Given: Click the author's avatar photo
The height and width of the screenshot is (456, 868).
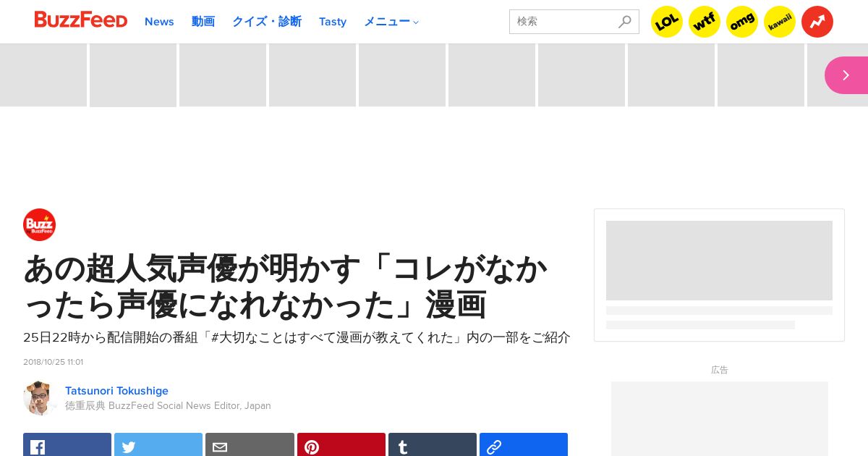Looking at the screenshot, I should tap(39, 397).
